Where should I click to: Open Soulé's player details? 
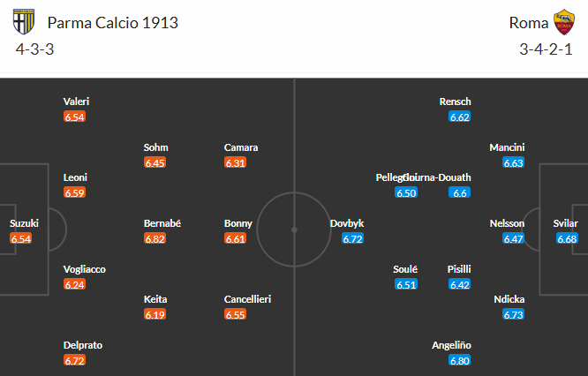[406, 269]
